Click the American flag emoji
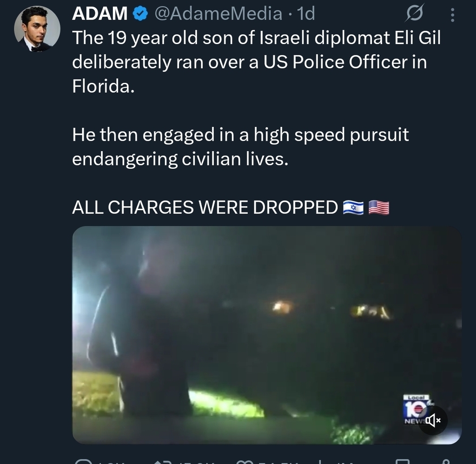Viewport: 476px width, 464px height. (x=379, y=208)
